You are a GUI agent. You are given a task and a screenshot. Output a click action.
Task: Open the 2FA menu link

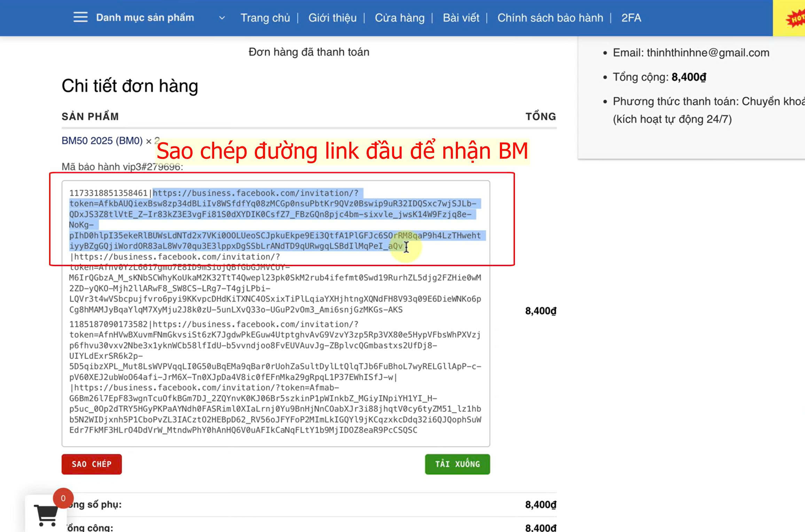pos(631,18)
